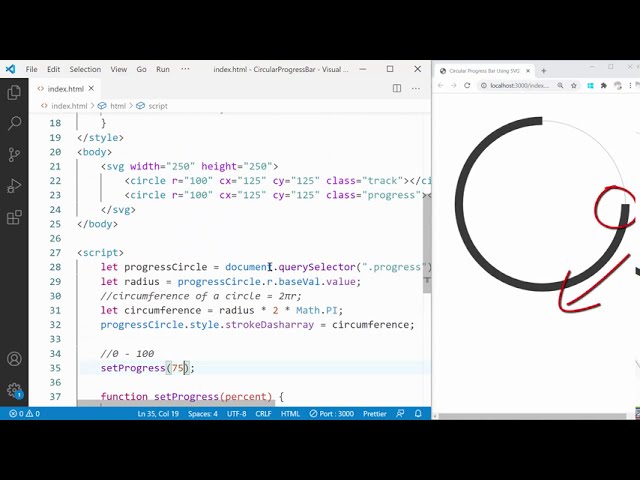Click the browser Forward button

click(454, 85)
